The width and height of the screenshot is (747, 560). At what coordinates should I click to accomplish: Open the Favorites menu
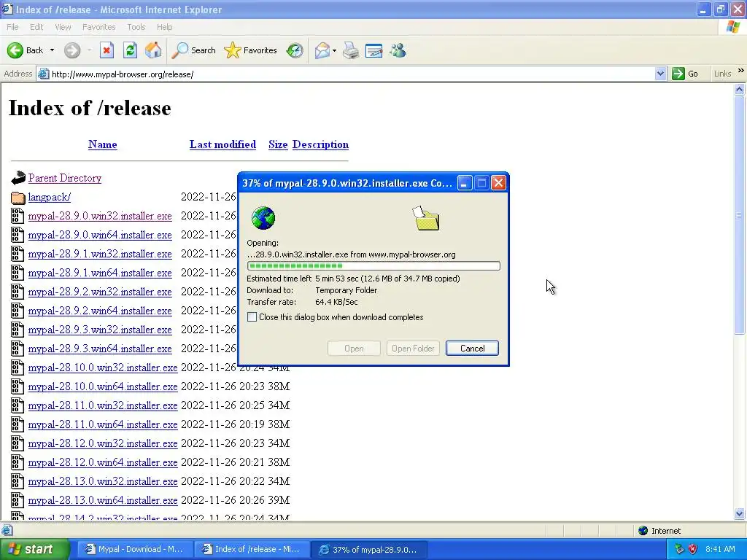(99, 27)
